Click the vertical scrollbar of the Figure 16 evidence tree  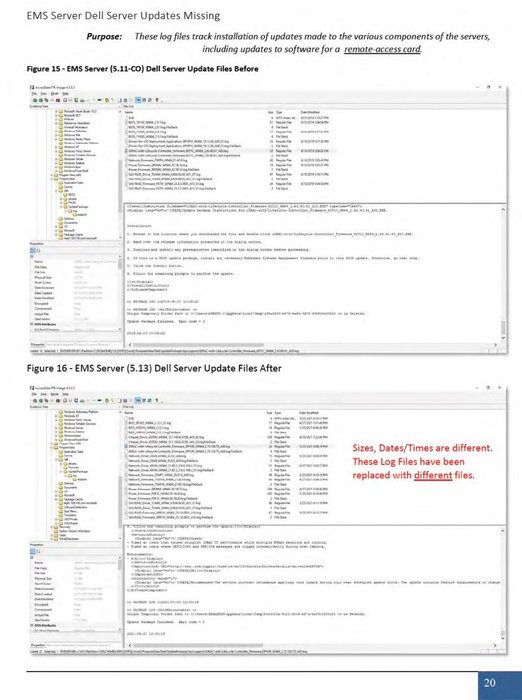click(121, 475)
